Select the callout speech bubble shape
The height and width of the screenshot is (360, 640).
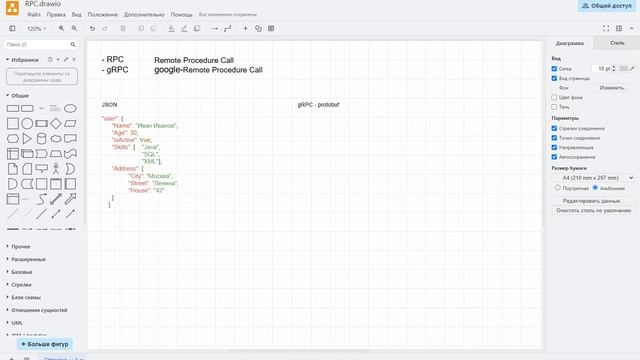pyautogui.click(x=42, y=169)
